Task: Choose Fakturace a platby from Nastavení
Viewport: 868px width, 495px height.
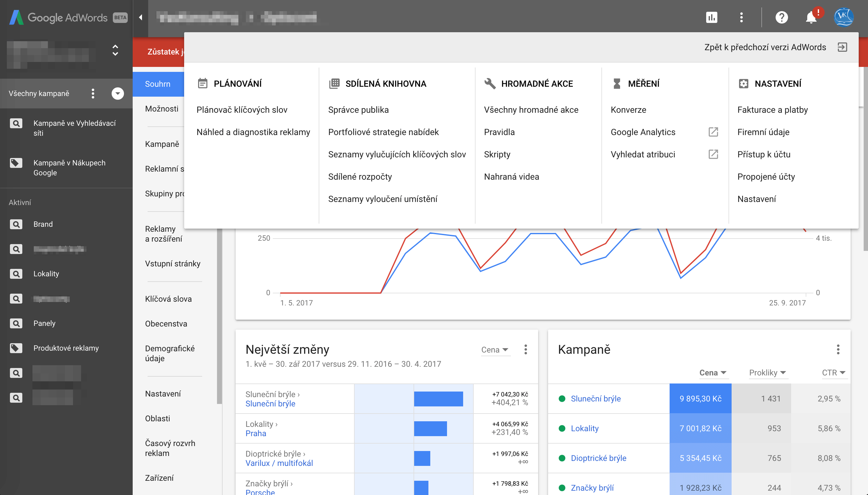Action: pos(773,110)
